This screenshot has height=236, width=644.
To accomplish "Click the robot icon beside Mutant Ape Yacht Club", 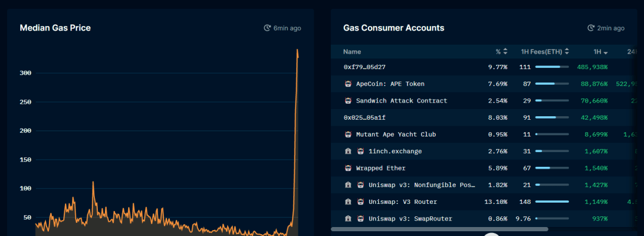I will (348, 134).
